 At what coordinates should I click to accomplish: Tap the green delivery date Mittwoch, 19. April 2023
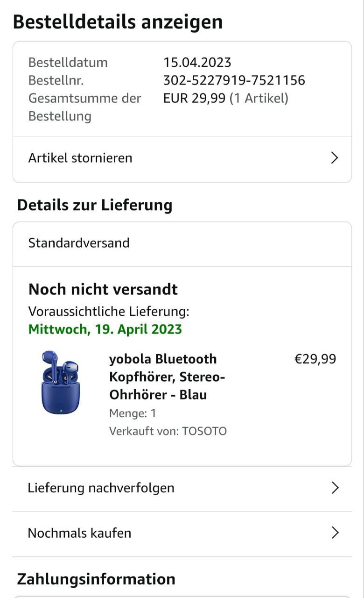pos(105,329)
